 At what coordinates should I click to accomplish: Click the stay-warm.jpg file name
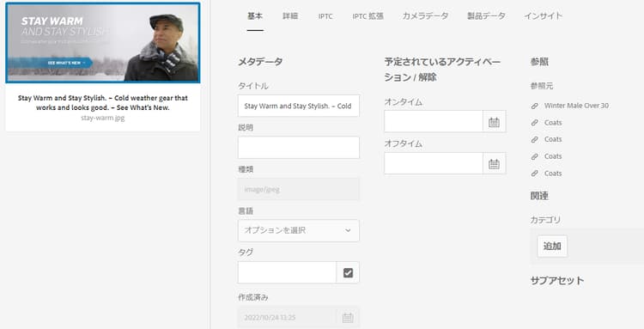click(103, 118)
